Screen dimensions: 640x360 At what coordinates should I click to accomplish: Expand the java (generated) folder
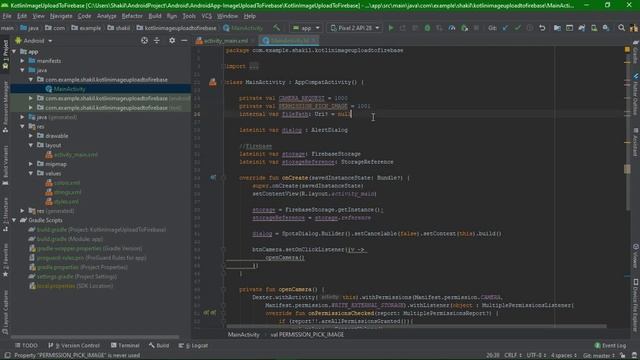click(x=22, y=117)
